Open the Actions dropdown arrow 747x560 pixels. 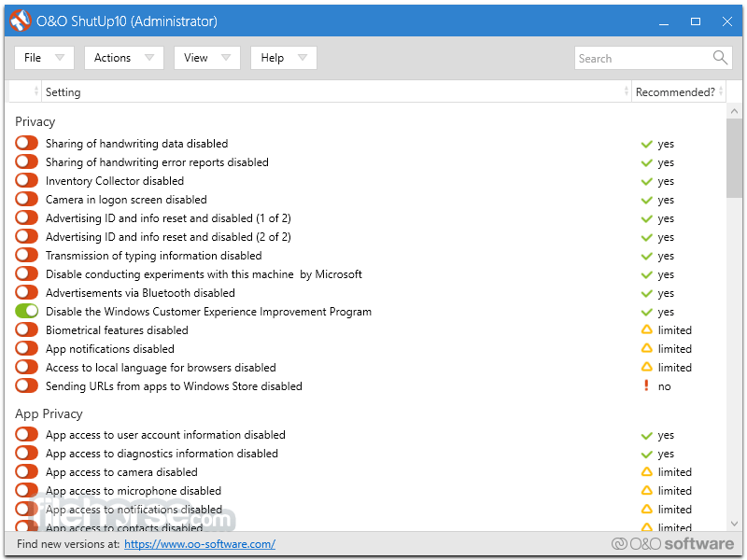click(149, 58)
